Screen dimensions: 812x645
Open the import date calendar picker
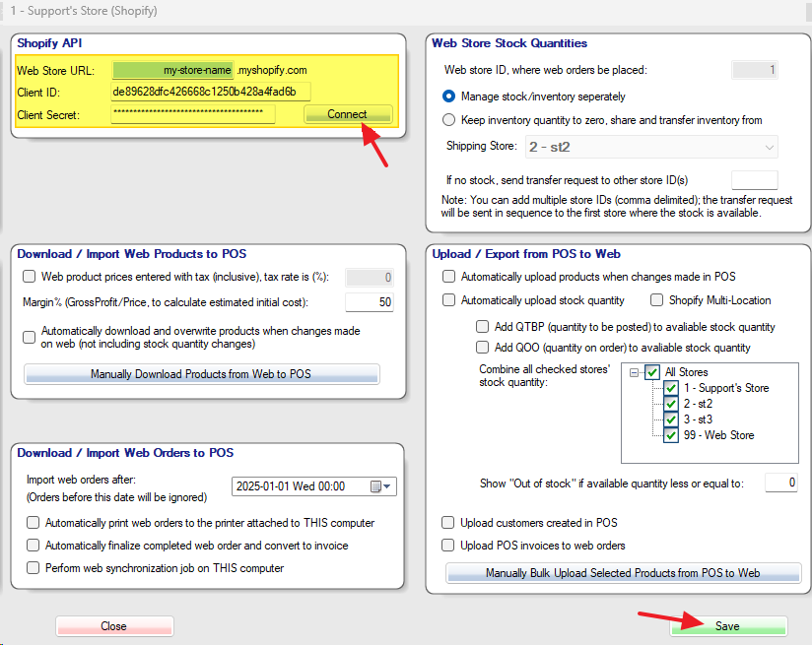(x=376, y=486)
